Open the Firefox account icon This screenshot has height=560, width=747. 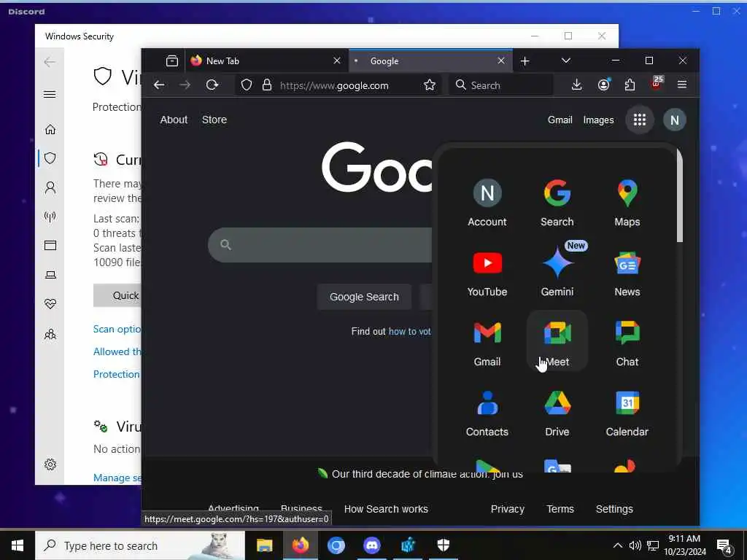603,85
